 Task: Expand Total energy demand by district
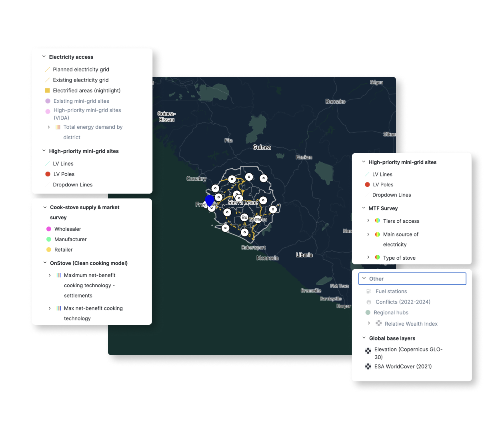coord(49,127)
